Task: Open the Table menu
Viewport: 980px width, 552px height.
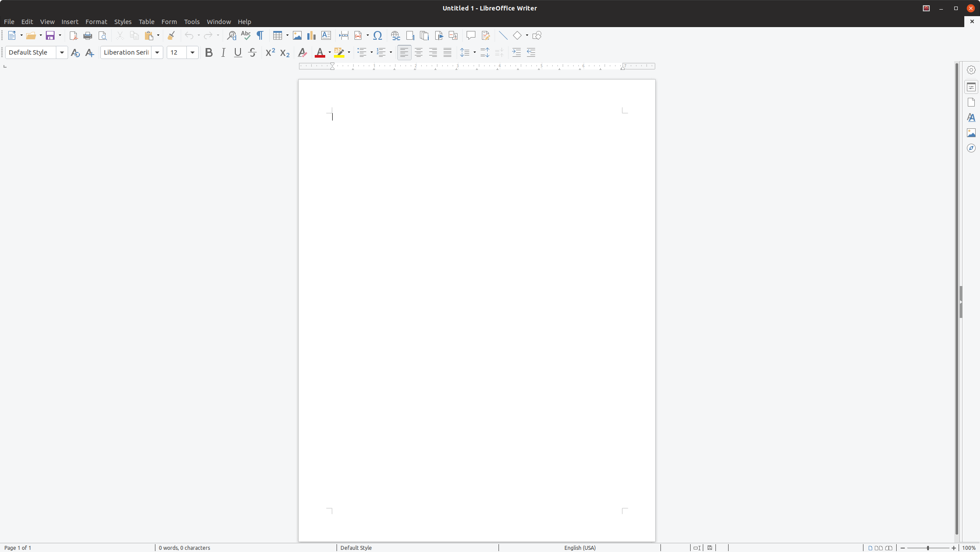Action: point(146,21)
